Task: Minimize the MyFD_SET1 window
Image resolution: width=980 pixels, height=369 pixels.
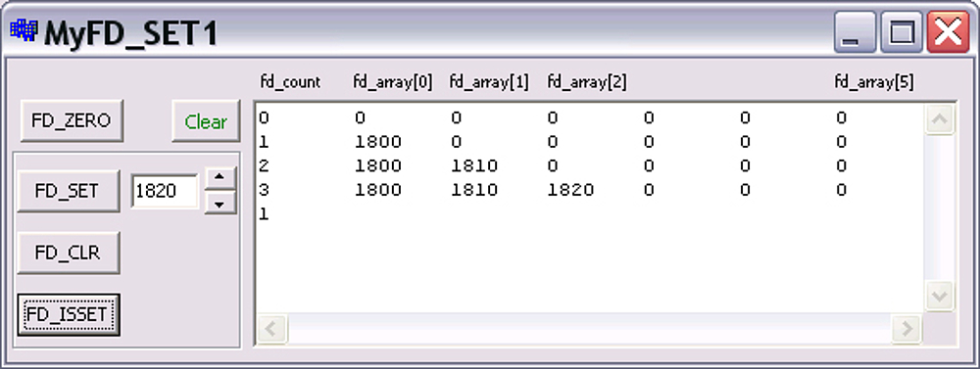Action: [855, 32]
